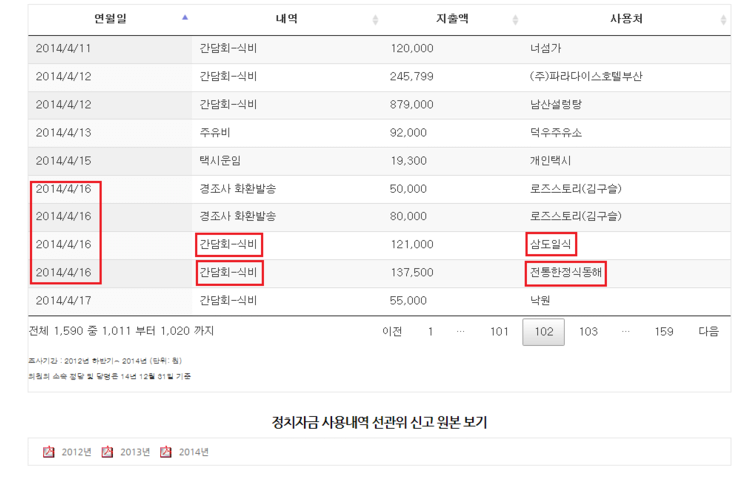Click 이전 previous page link

tap(392, 331)
